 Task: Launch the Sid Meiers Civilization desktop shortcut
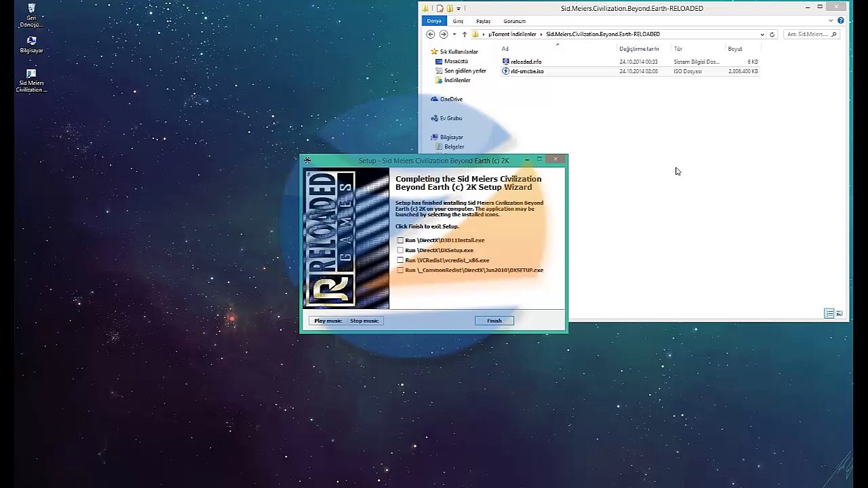click(x=31, y=81)
